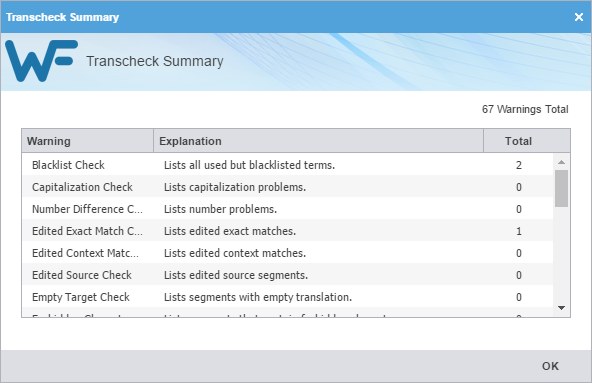Image resolution: width=592 pixels, height=383 pixels.
Task: Click 'Lists segments with empty translation.' explanation
Action: coord(258,297)
